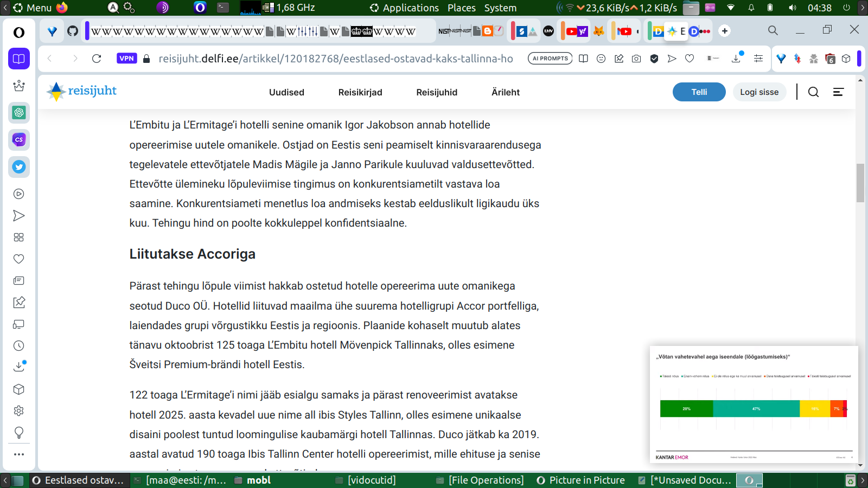This screenshot has width=868, height=488.
Task: Open Aria AI in the Opera sidebar
Action: [19, 86]
